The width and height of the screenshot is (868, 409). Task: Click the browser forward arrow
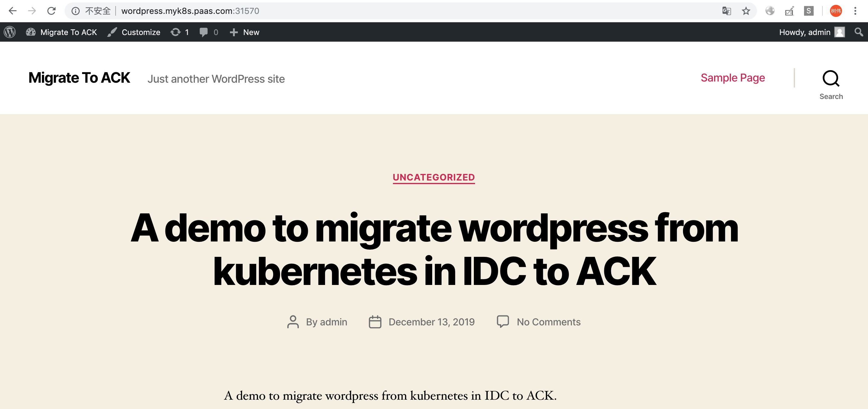(32, 11)
